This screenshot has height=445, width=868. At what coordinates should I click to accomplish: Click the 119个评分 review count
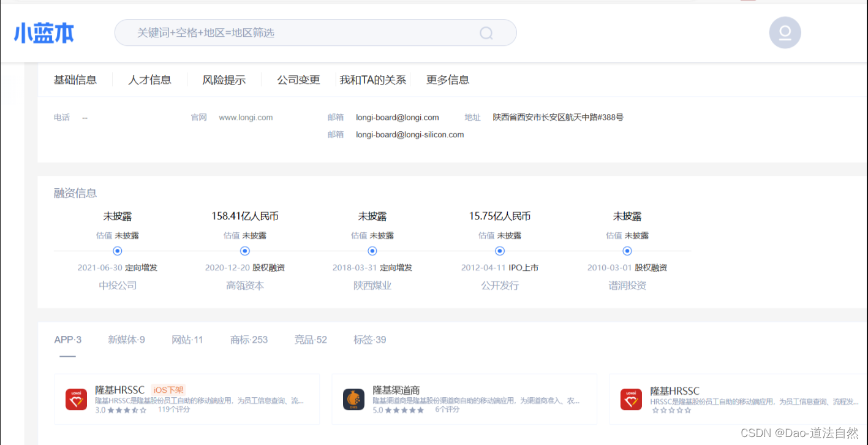click(174, 409)
